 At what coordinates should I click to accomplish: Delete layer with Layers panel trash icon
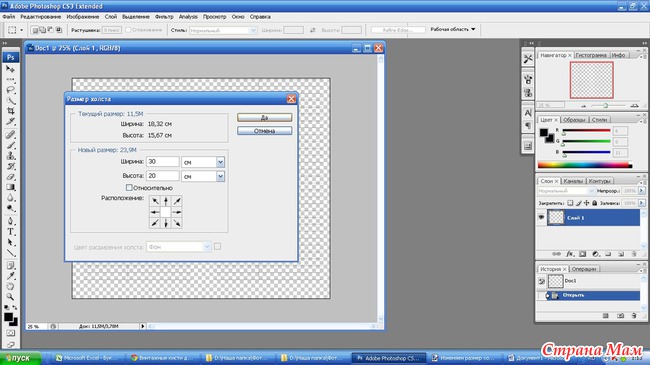point(634,254)
